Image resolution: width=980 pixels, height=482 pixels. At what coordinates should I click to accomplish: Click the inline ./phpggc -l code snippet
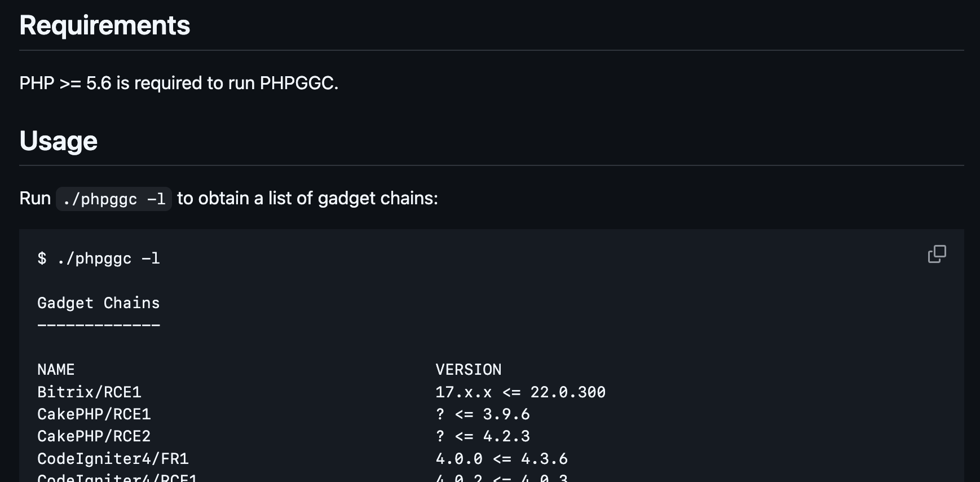click(114, 199)
